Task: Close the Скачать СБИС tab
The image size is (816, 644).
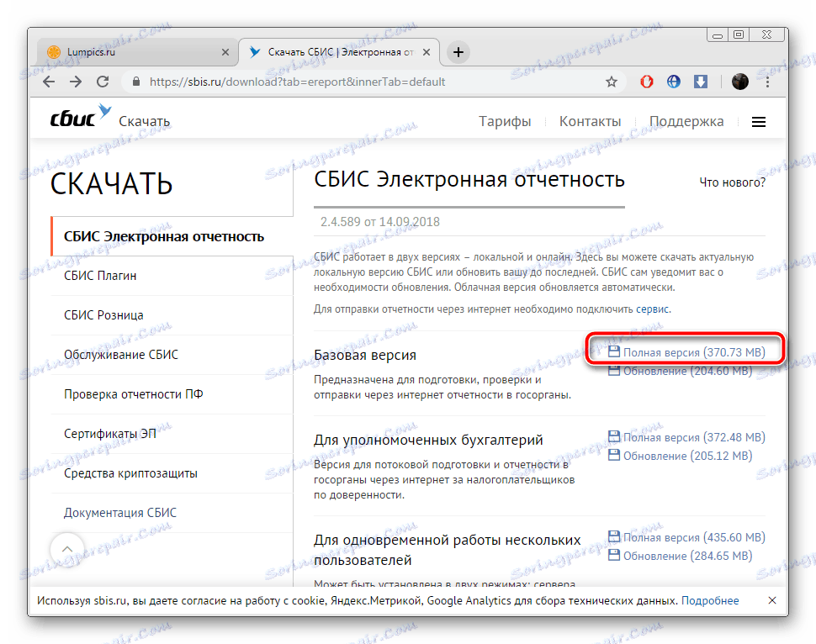Action: (427, 52)
